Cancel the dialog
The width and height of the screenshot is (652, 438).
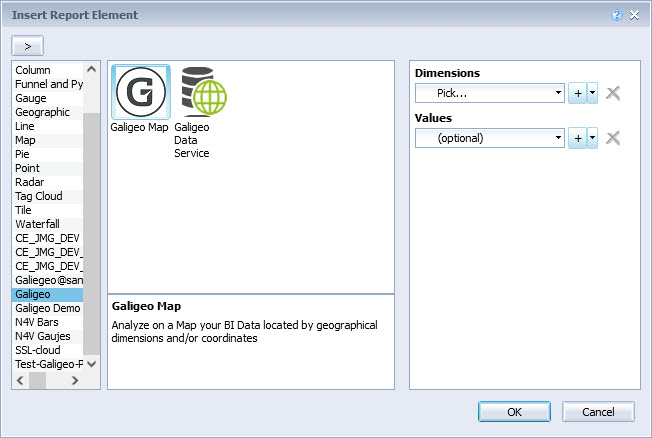coord(598,412)
